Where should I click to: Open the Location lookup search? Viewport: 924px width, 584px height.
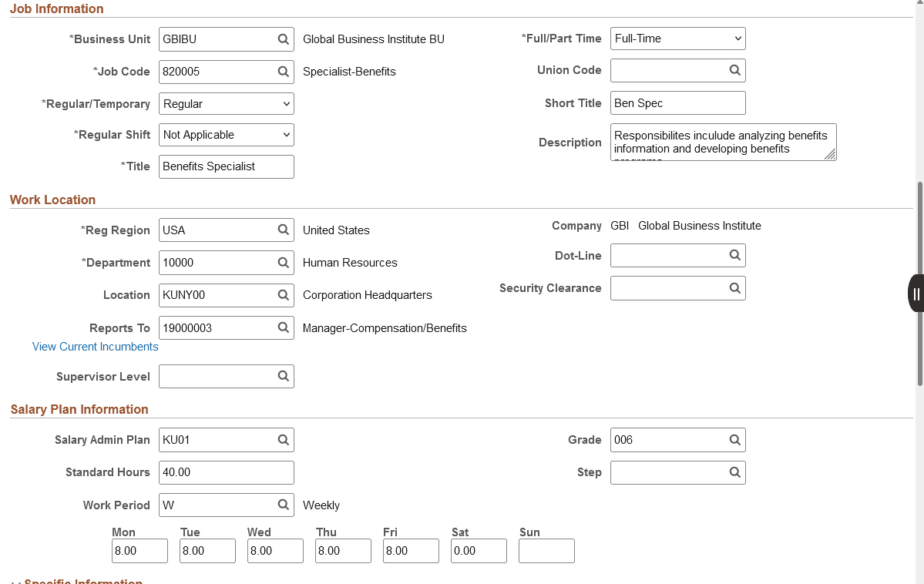click(283, 294)
